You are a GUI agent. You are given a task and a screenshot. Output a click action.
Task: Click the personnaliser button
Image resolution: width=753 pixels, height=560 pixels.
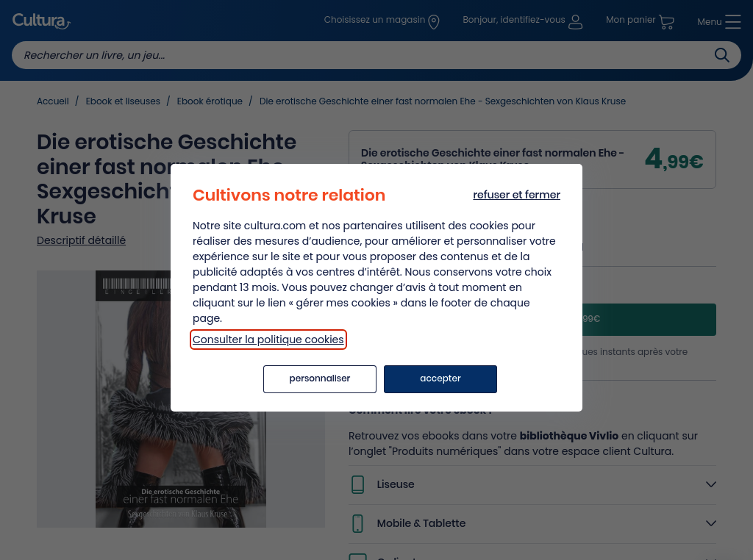[320, 379]
